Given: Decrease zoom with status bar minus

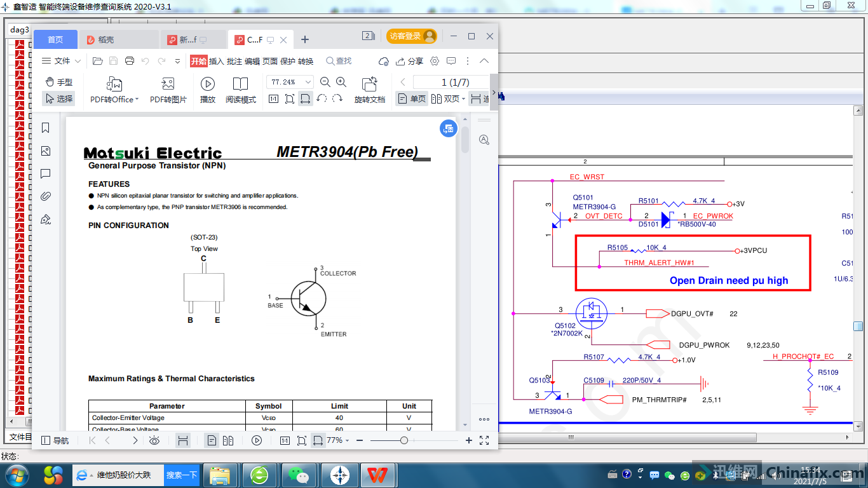Looking at the screenshot, I should 360,440.
